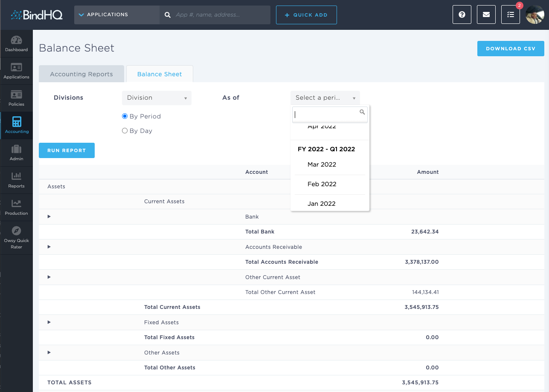Image resolution: width=549 pixels, height=392 pixels.
Task: Click the RUN REPORT button
Action: [67, 150]
